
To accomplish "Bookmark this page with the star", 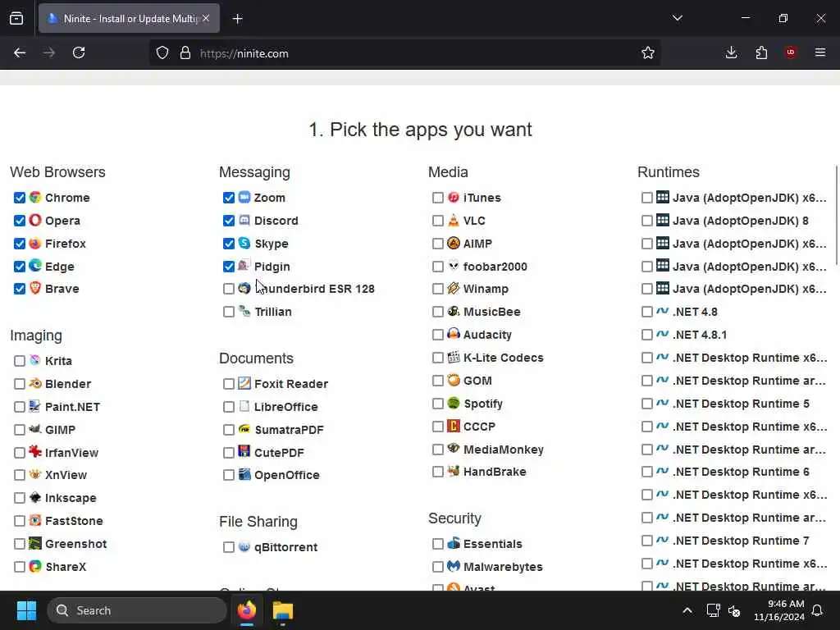I will click(648, 52).
